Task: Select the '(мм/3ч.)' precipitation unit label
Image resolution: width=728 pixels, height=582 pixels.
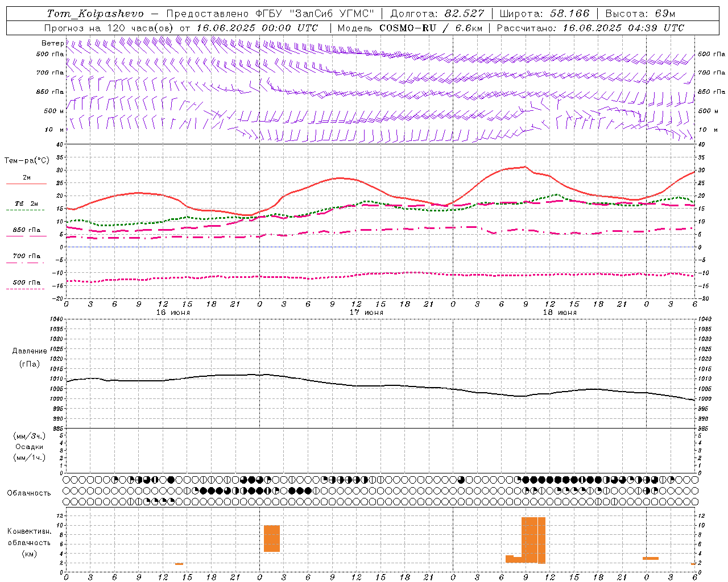Action: 30,436
